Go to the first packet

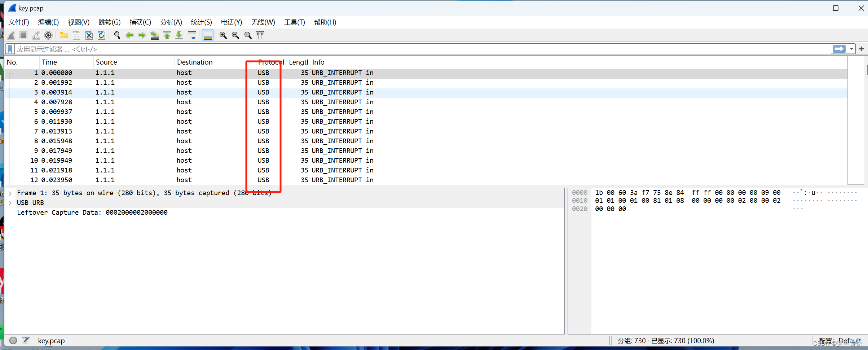[167, 35]
